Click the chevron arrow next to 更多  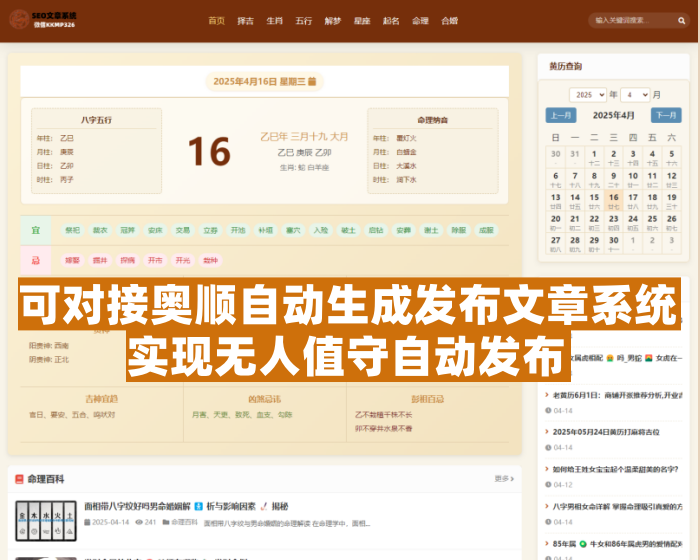coord(512,479)
